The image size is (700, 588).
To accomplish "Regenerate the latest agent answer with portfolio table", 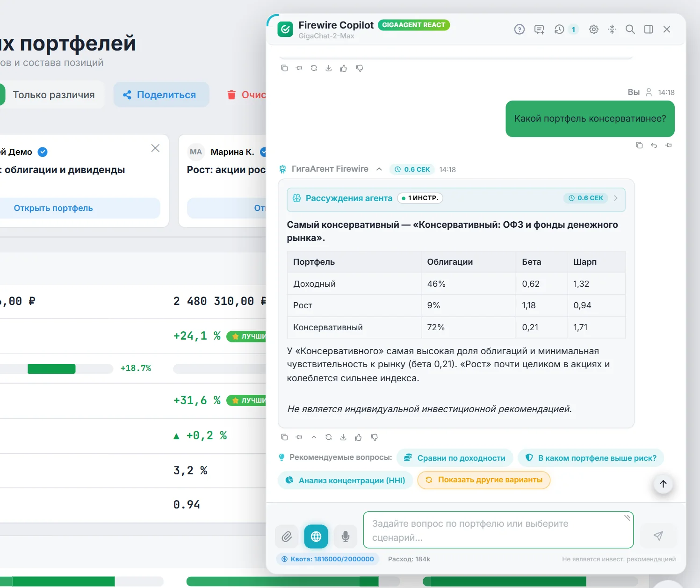I will (x=329, y=437).
